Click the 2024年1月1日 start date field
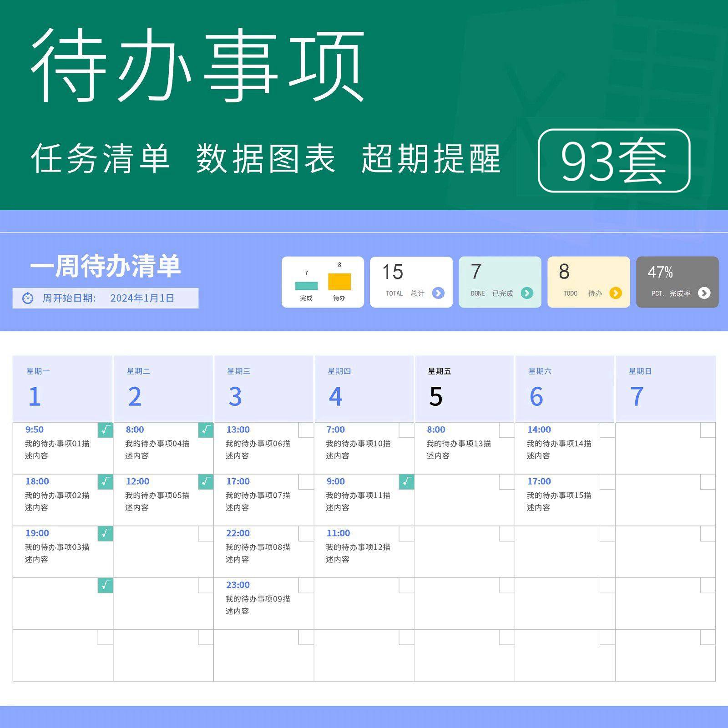 142,298
